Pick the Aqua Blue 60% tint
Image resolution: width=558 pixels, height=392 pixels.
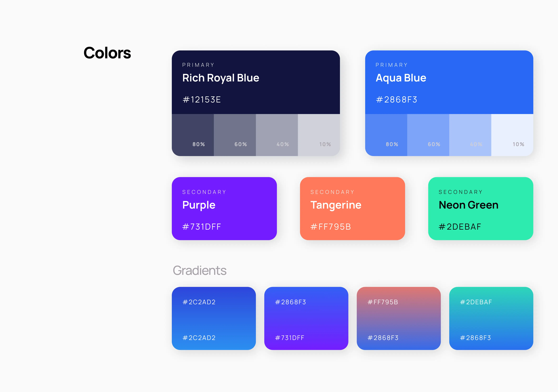pyautogui.click(x=428, y=135)
